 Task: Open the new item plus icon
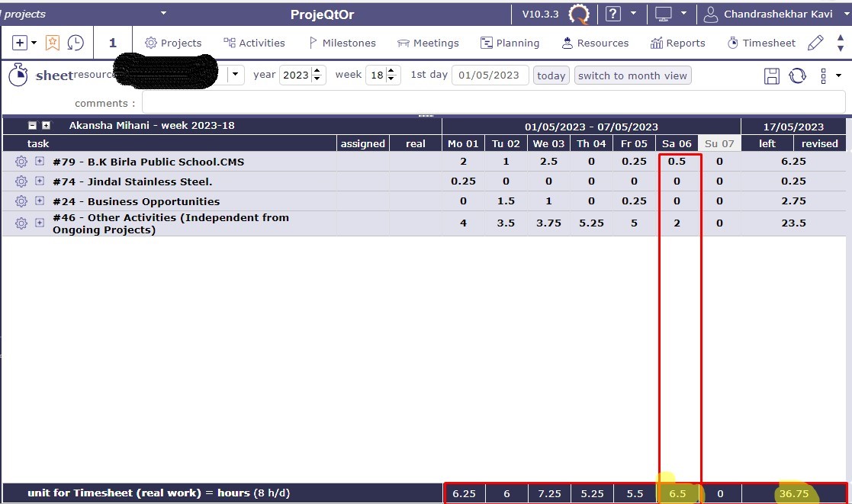(20, 43)
